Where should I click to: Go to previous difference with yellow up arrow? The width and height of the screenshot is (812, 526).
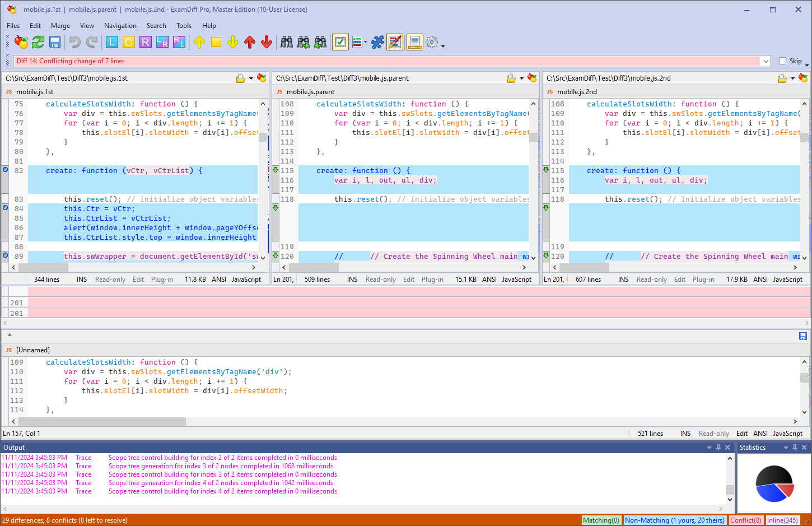[x=199, y=42]
